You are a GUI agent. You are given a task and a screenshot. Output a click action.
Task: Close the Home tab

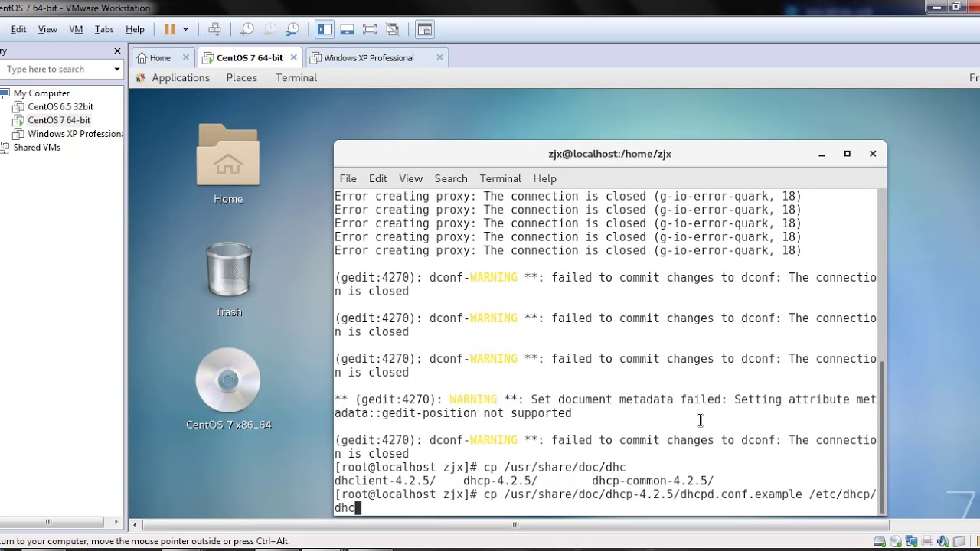click(186, 57)
